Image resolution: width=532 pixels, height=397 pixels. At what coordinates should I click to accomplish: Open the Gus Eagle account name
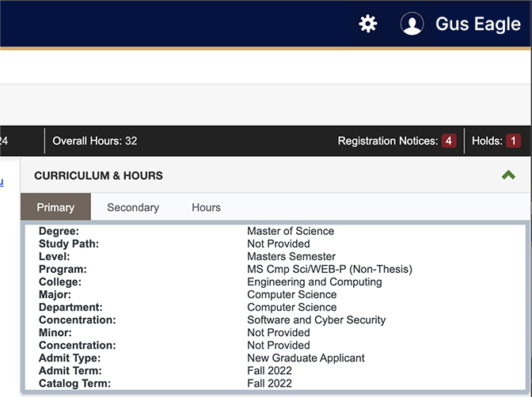coord(478,24)
